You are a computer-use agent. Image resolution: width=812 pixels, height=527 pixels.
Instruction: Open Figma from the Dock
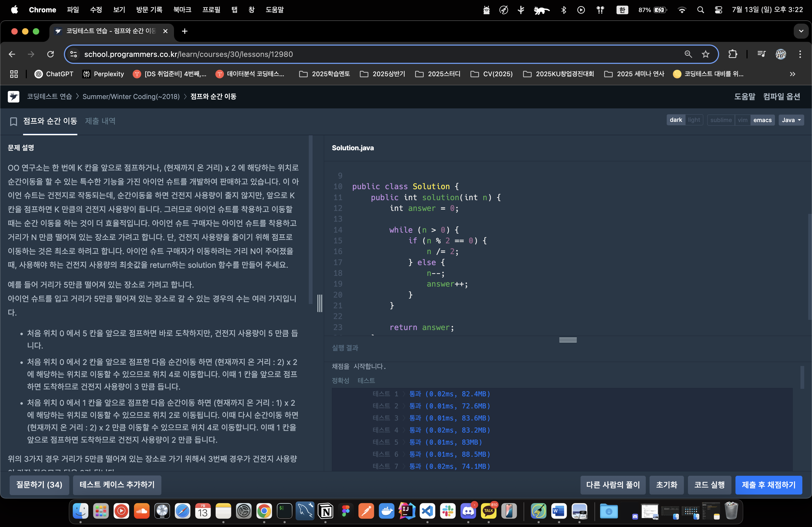tap(346, 511)
